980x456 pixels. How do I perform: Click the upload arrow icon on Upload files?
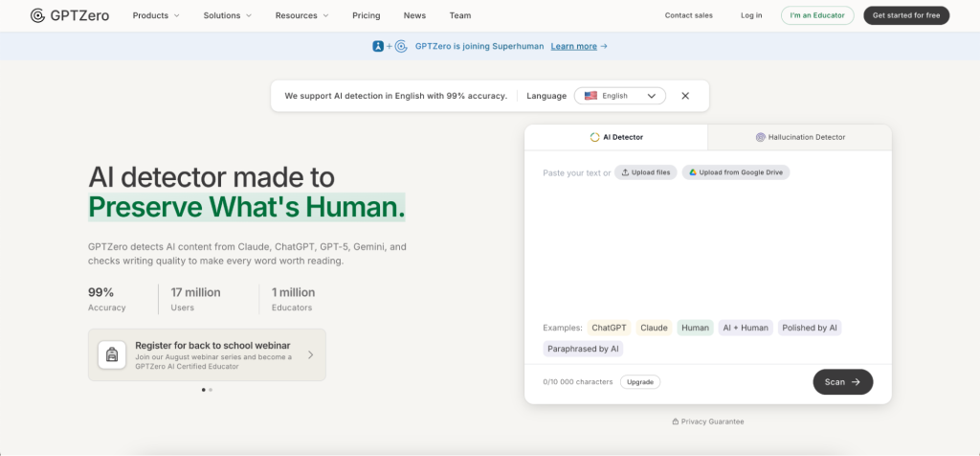[x=625, y=172]
